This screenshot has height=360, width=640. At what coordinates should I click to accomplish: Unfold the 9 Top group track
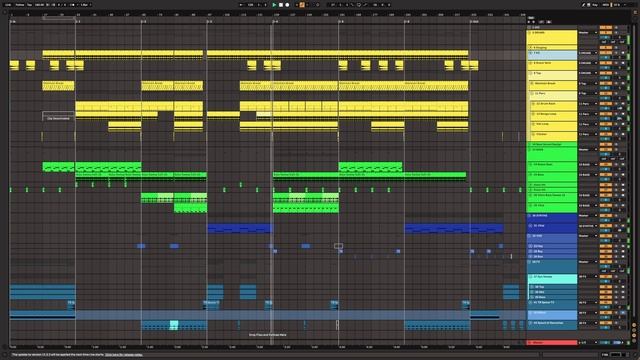coord(530,73)
